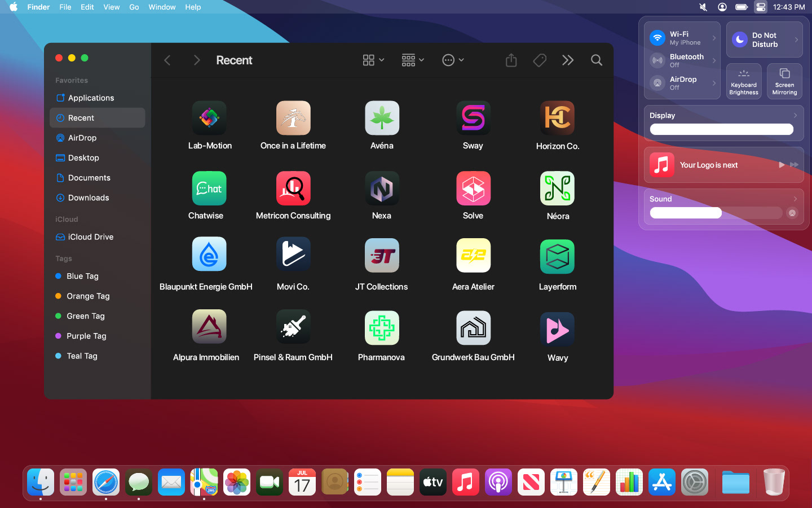The width and height of the screenshot is (812, 508).
Task: Select the Pharmanova app icon
Action: point(382,328)
